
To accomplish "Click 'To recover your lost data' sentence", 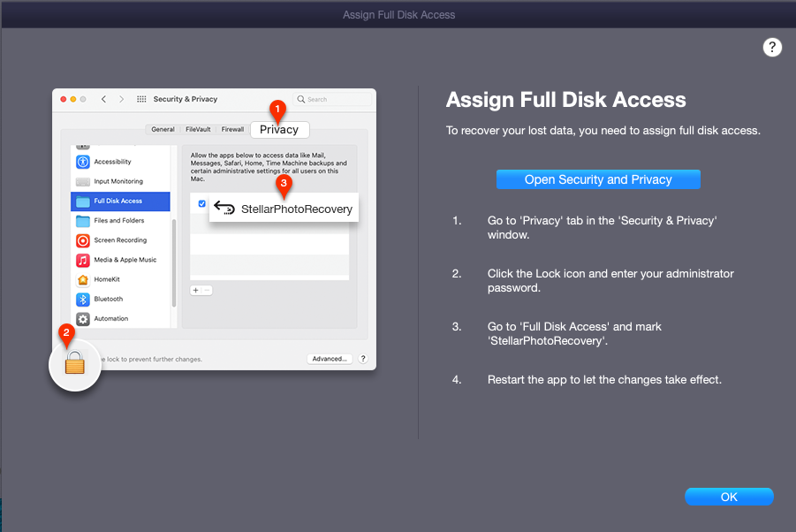I will pos(603,131).
